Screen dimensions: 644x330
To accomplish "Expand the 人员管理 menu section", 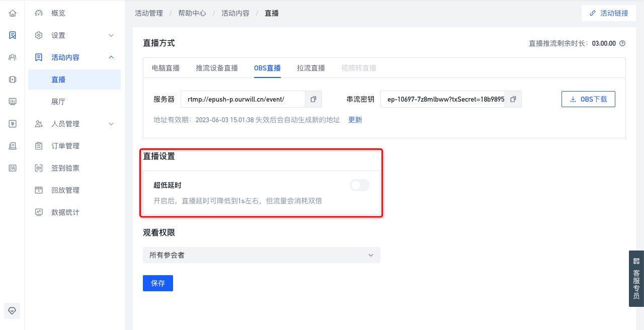I will pyautogui.click(x=74, y=124).
